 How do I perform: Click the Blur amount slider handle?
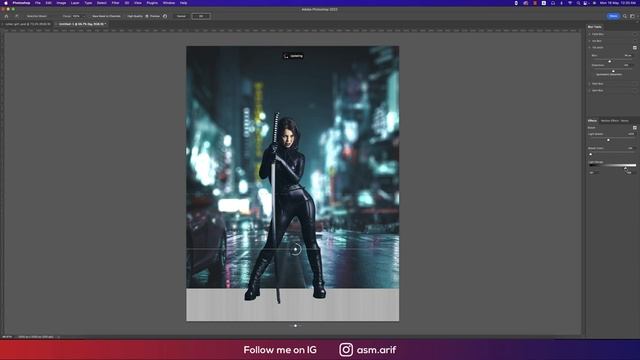pyautogui.click(x=610, y=61)
